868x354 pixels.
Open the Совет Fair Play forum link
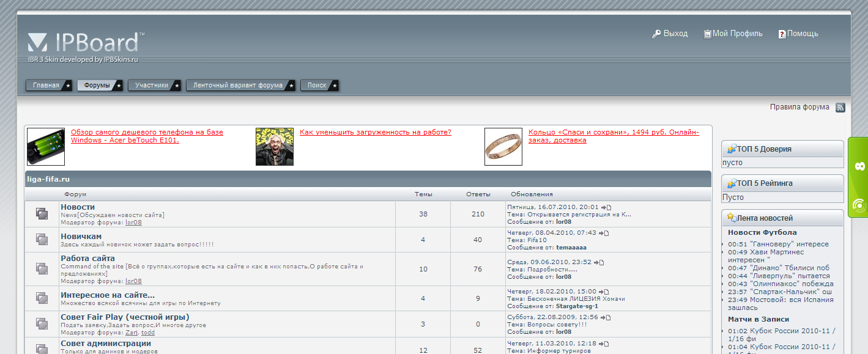[125, 317]
